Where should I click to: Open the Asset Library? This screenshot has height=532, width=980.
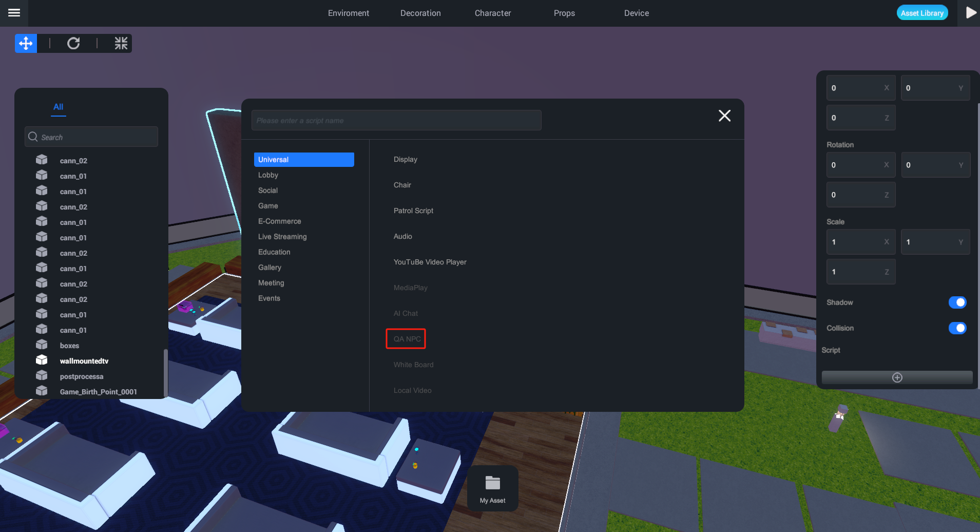(x=922, y=13)
